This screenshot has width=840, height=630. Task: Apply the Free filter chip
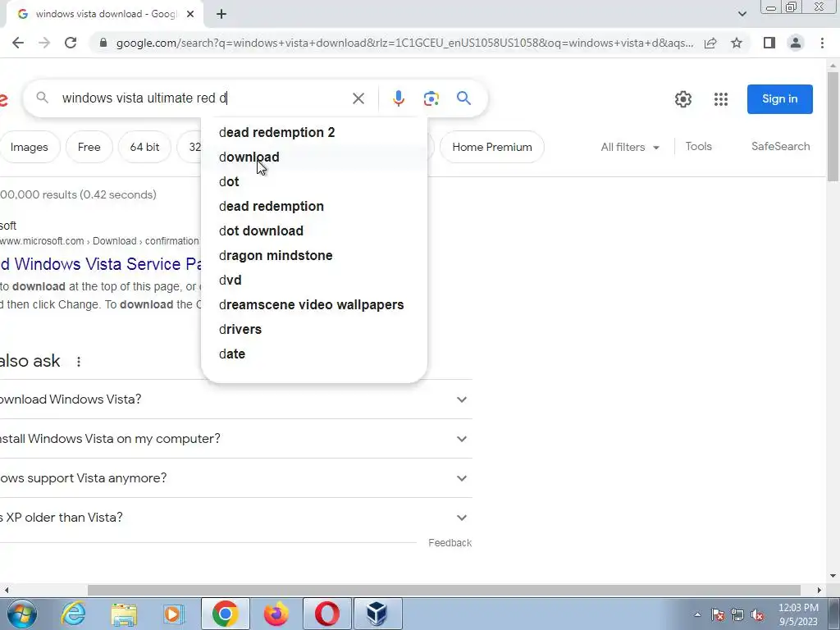pos(89,147)
